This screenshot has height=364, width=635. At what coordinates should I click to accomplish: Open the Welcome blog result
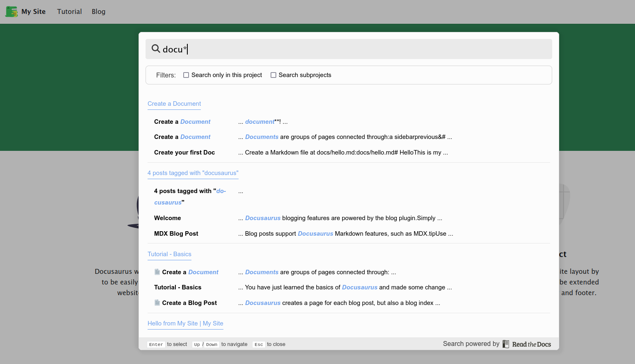(349, 218)
